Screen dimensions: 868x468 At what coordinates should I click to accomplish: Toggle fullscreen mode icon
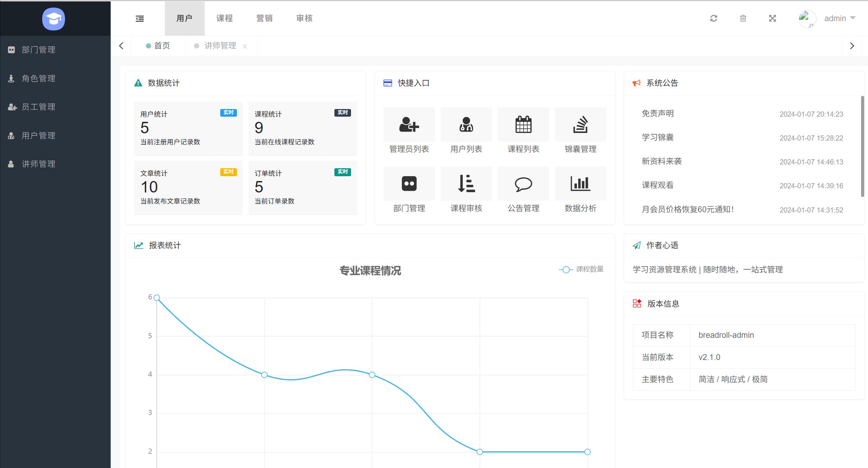pyautogui.click(x=772, y=18)
